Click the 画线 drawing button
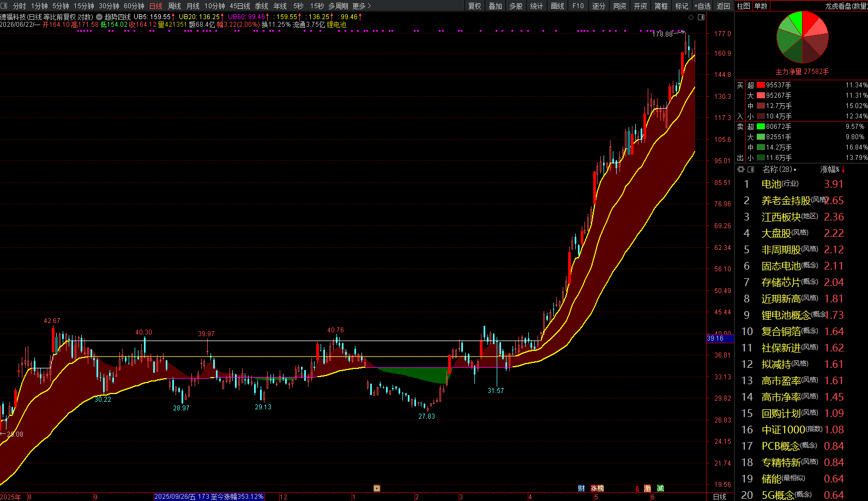 557,6
